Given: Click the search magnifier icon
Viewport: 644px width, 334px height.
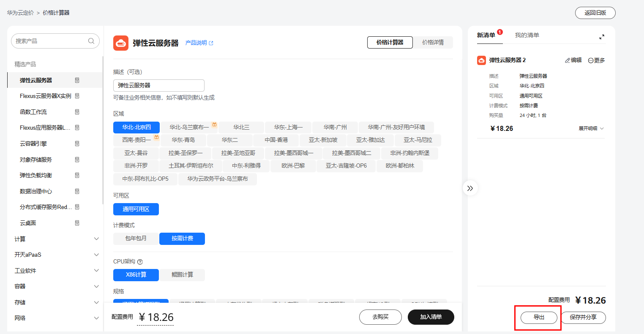Looking at the screenshot, I should (x=91, y=41).
